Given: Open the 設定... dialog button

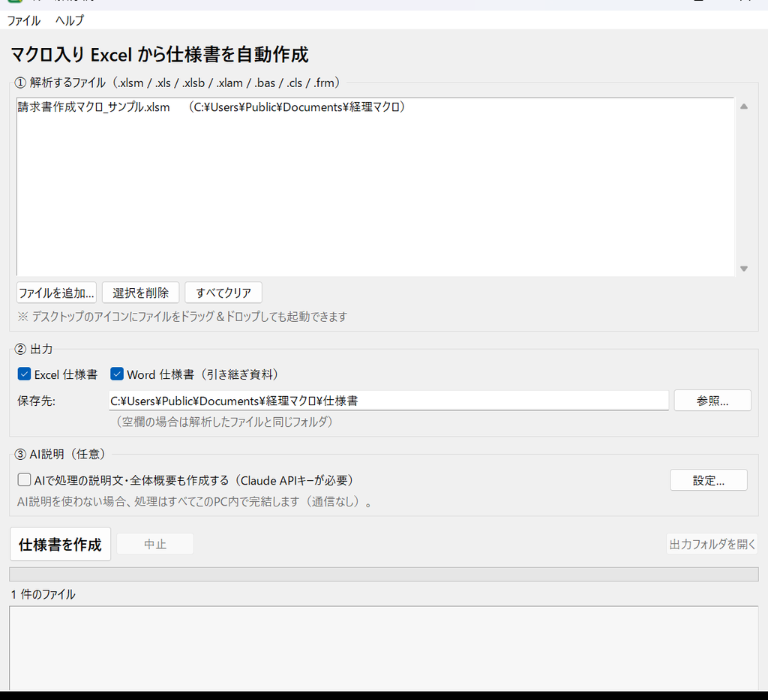Looking at the screenshot, I should (709, 480).
